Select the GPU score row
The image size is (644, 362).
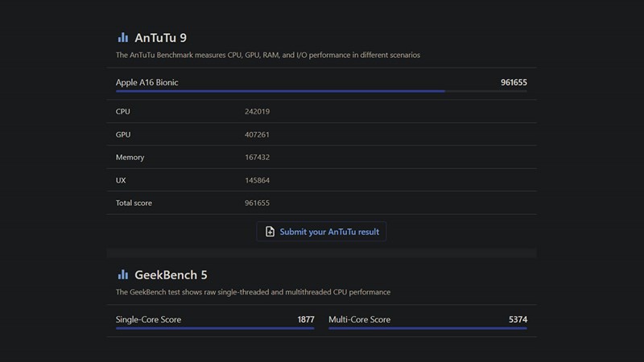(x=321, y=134)
